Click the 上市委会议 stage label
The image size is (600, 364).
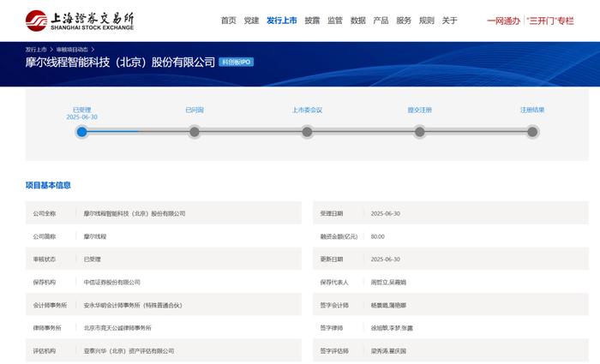pyautogui.click(x=307, y=110)
